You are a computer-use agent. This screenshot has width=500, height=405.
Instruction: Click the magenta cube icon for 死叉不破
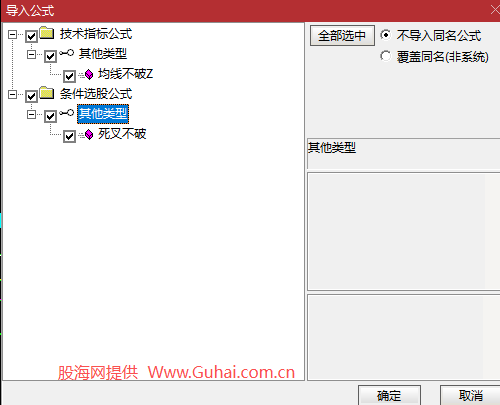[x=88, y=134]
